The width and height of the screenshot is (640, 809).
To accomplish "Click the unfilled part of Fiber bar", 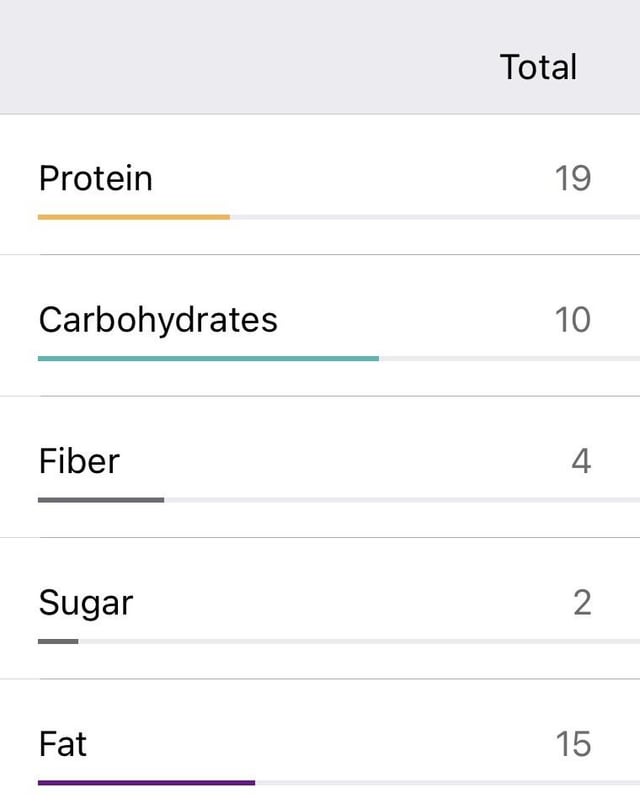I will tap(402, 500).
